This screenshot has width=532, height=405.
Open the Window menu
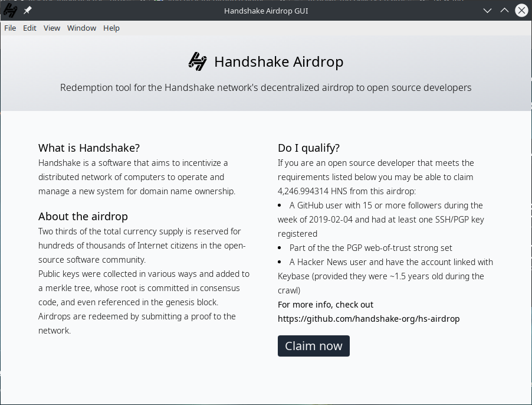coord(81,28)
